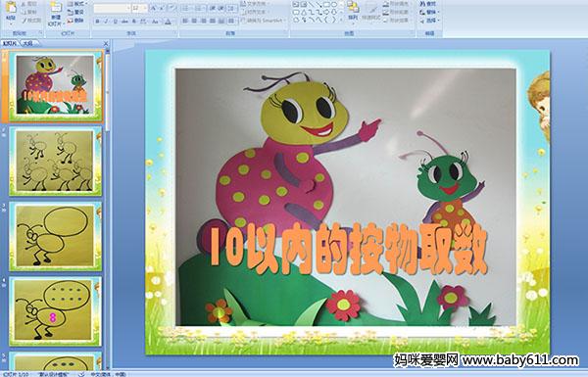Open the Clipboard group dialog launcher
Screen dimensions: 588x377
pyautogui.click(x=40, y=33)
